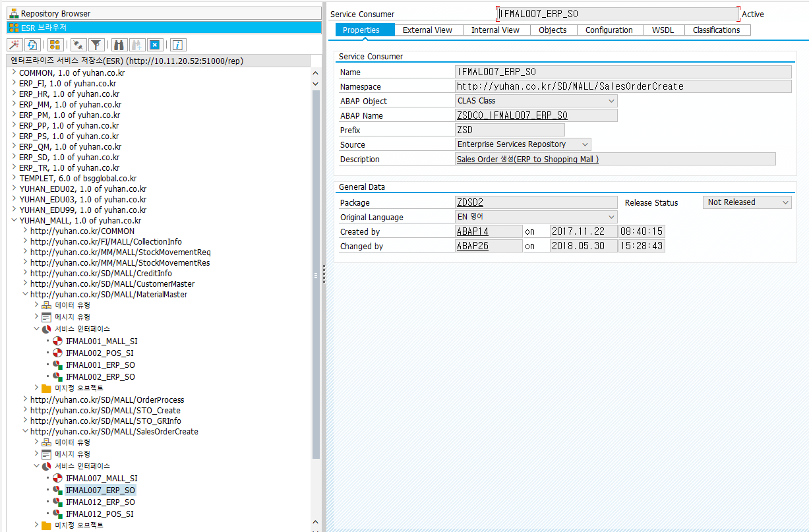Expand the COMMON software component node
The image size is (809, 532).
tap(14, 73)
